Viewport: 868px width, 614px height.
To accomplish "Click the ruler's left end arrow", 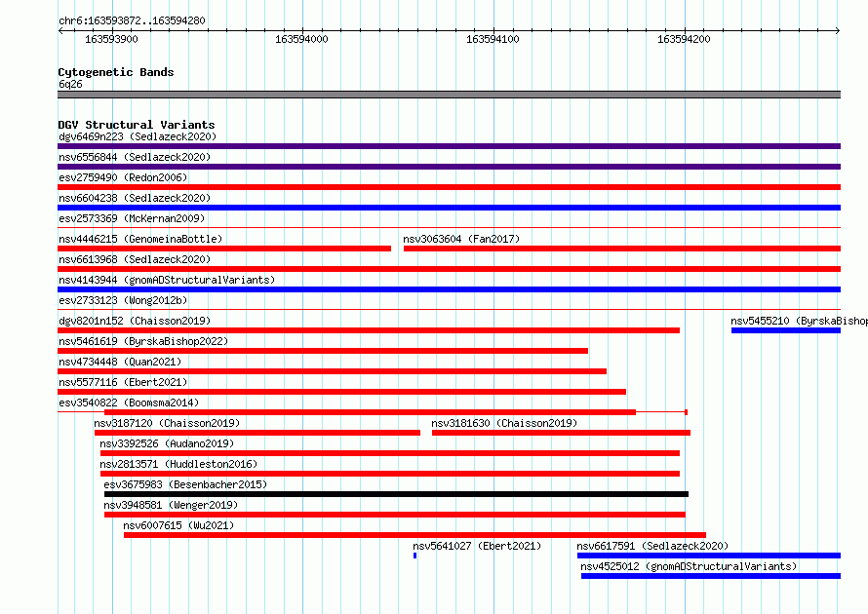I will click(60, 31).
